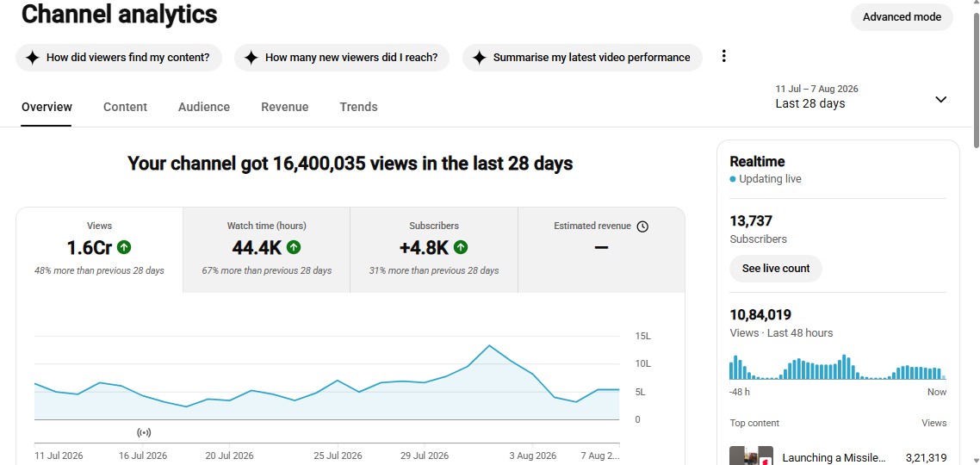The height and width of the screenshot is (465, 980).
Task: Switch to the Content tab
Action: 125,107
